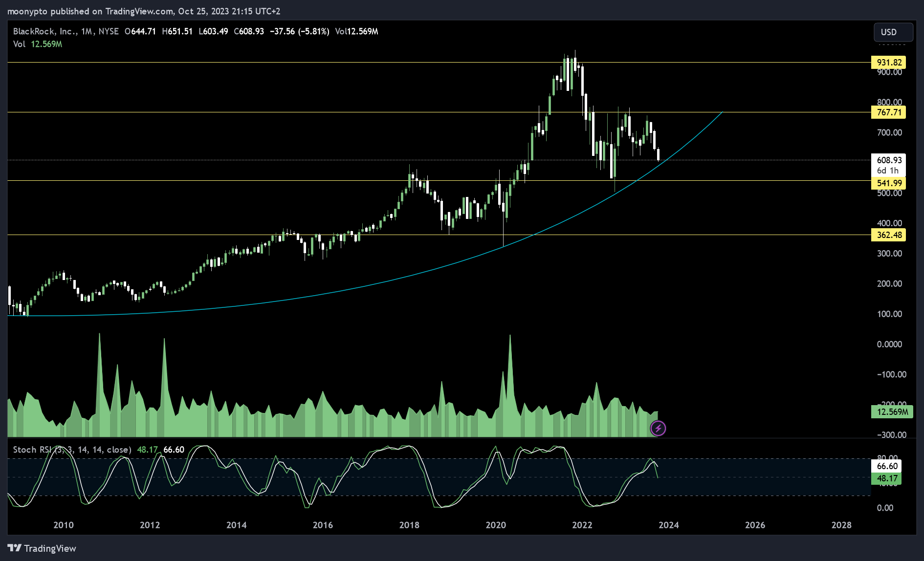Click the -300.00 price scale label
Viewport: 924px width, 561px height.
click(x=891, y=435)
